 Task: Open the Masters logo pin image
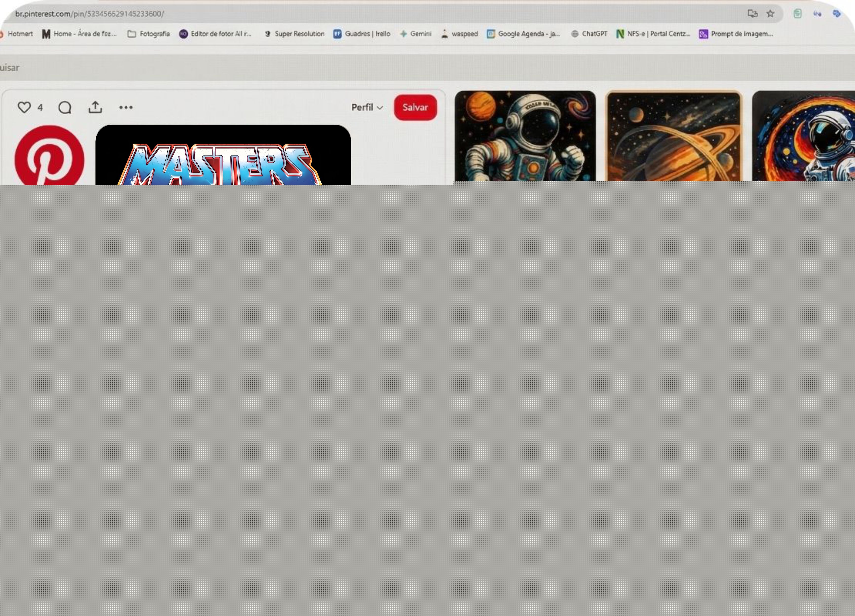[223, 155]
